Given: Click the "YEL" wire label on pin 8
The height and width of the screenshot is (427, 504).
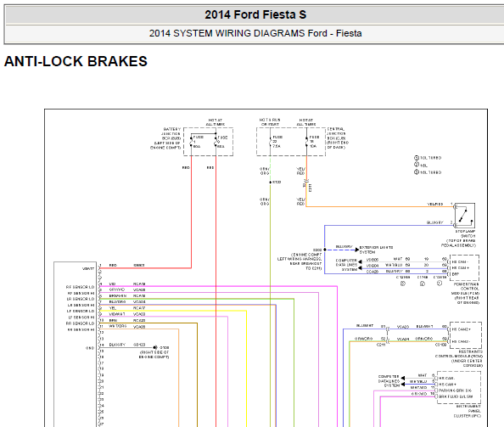Looking at the screenshot, I should [x=113, y=308].
